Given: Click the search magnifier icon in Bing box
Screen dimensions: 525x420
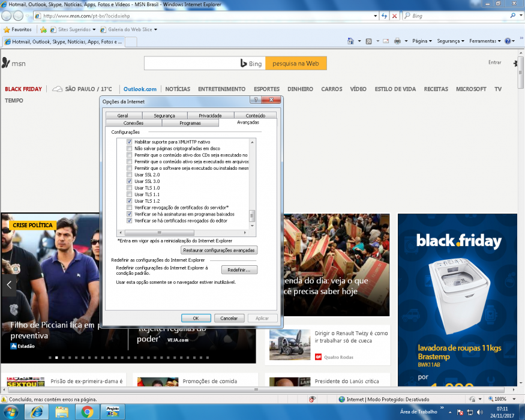Looking at the screenshot, I should (x=512, y=16).
